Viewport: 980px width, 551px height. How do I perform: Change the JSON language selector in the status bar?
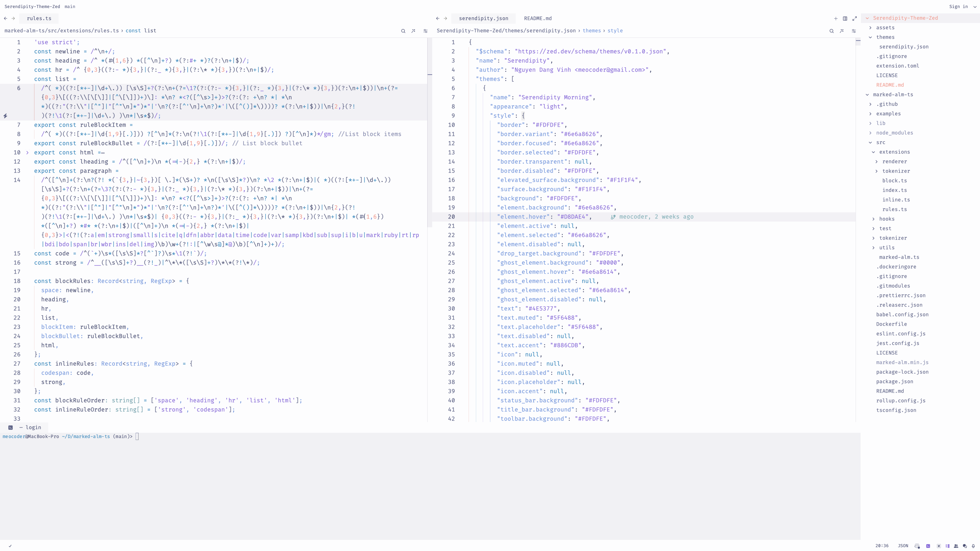[903, 546]
